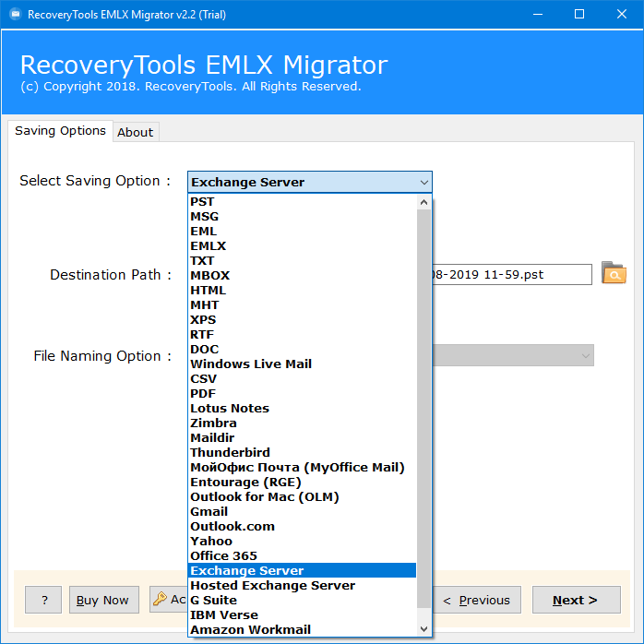Image resolution: width=644 pixels, height=644 pixels.
Task: Click scroll up arrow in dropdown list
Action: point(423,202)
